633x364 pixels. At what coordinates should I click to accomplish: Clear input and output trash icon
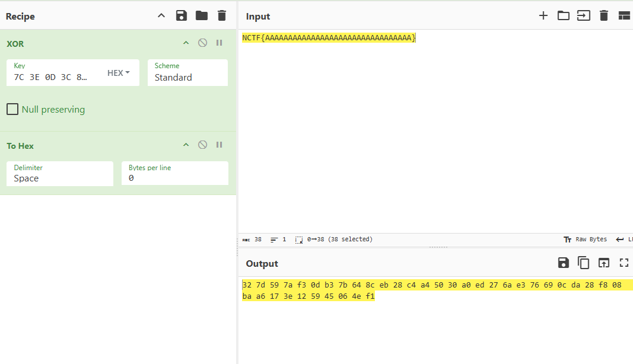pos(604,16)
